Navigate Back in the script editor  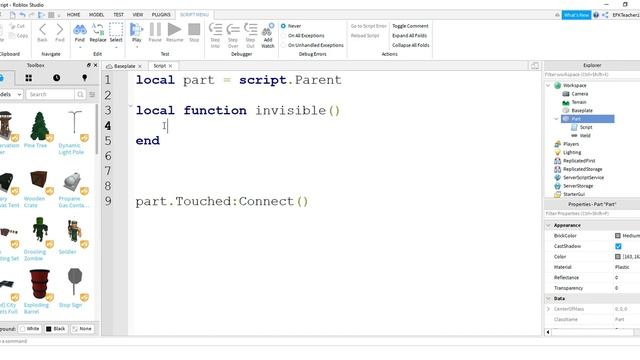click(42, 33)
